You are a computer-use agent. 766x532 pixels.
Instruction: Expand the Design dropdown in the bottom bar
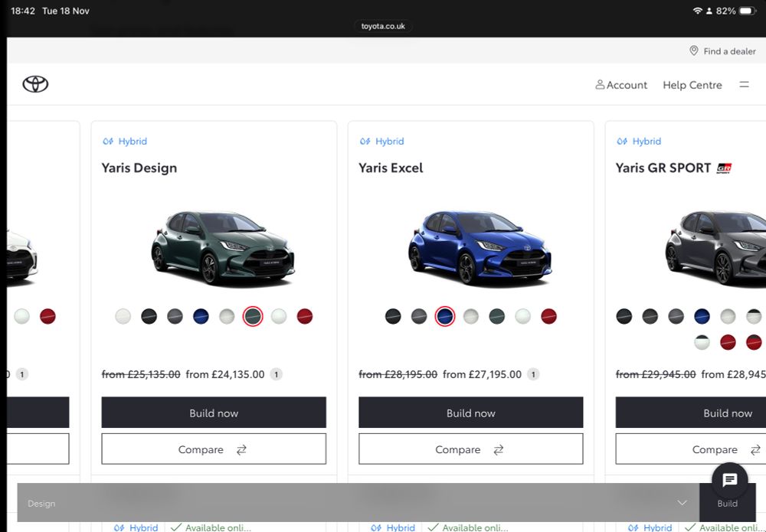point(681,503)
